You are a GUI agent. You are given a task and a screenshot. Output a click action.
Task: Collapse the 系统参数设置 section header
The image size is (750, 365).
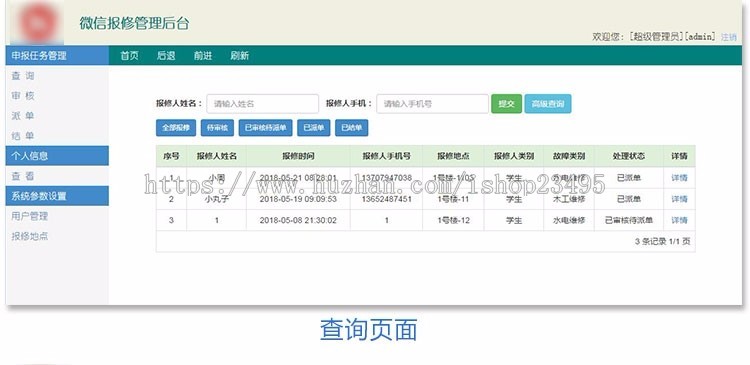[x=57, y=196]
